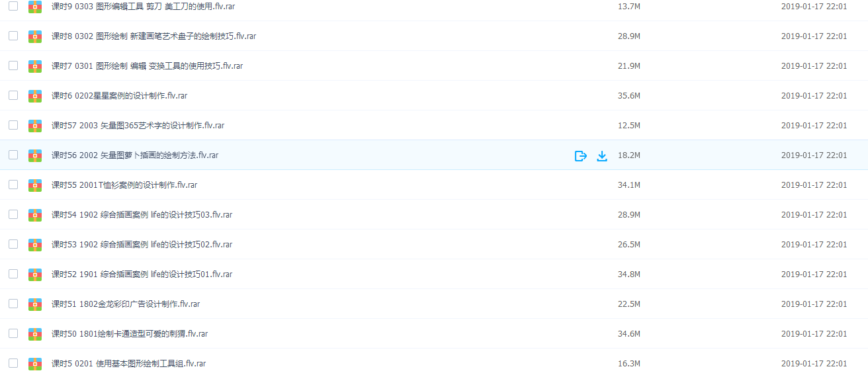This screenshot has height=377, width=868.
Task: Click the rar file icon for 课时52 1901
Action: pyautogui.click(x=35, y=274)
